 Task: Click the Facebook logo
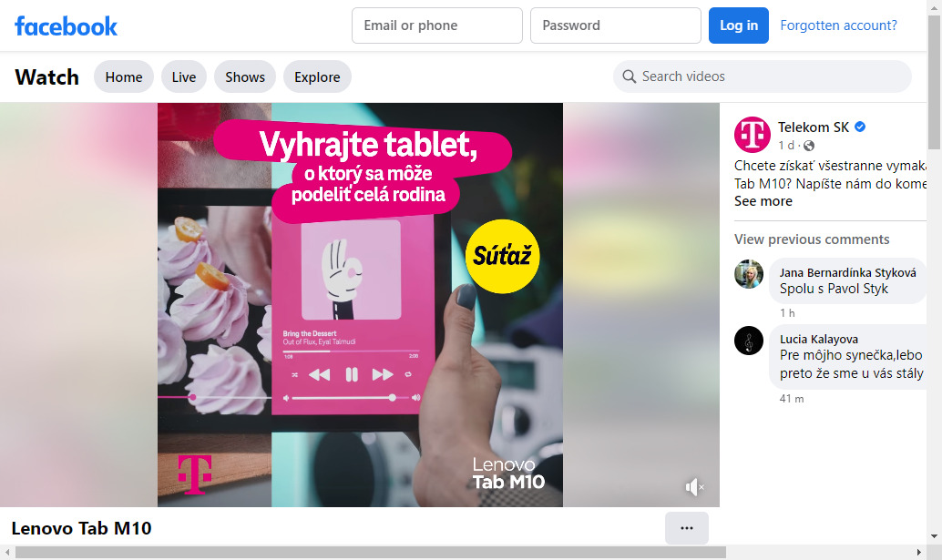[67, 25]
